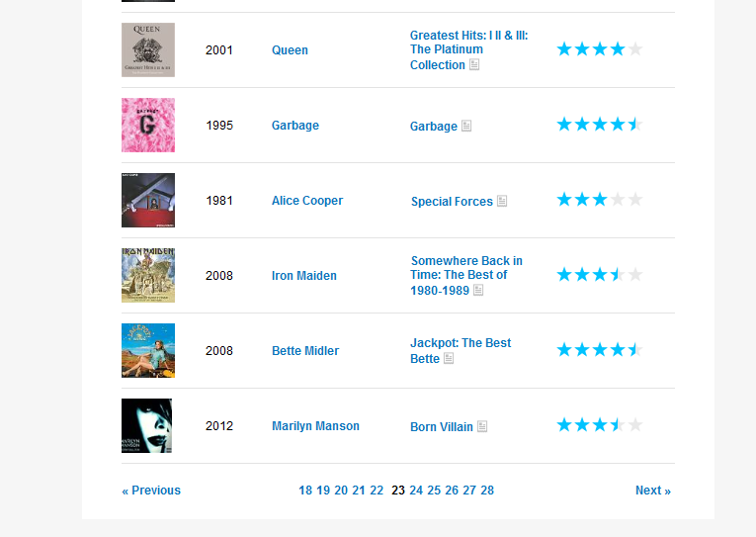Jump to page 18
756x537 pixels.
(305, 491)
